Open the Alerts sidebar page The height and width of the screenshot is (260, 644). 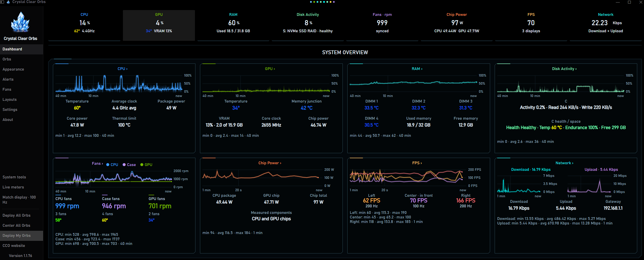(x=21, y=79)
